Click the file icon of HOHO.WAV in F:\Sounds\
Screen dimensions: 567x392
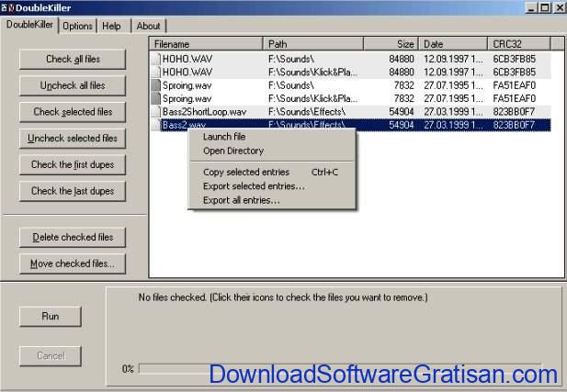point(156,59)
